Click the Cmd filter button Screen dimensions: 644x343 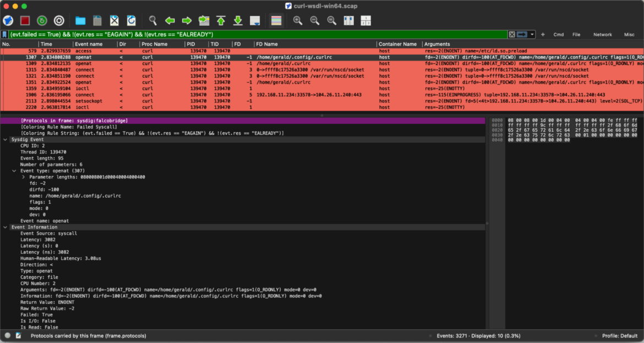[559, 35]
